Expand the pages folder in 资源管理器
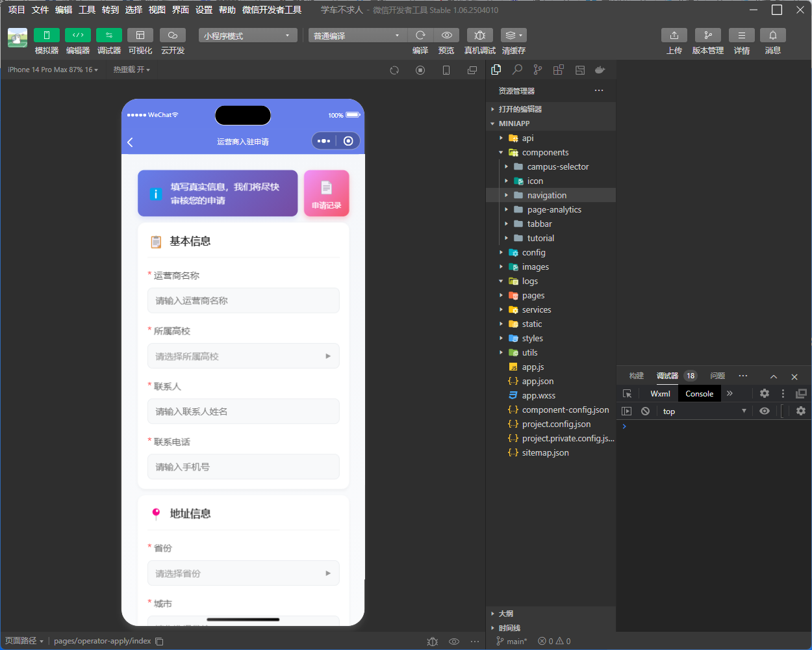This screenshot has height=650, width=812. (500, 295)
